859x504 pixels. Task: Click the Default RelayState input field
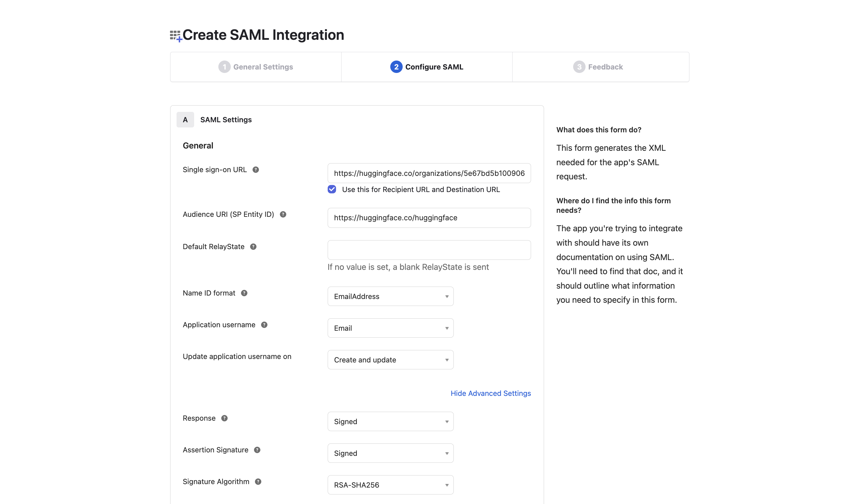429,250
